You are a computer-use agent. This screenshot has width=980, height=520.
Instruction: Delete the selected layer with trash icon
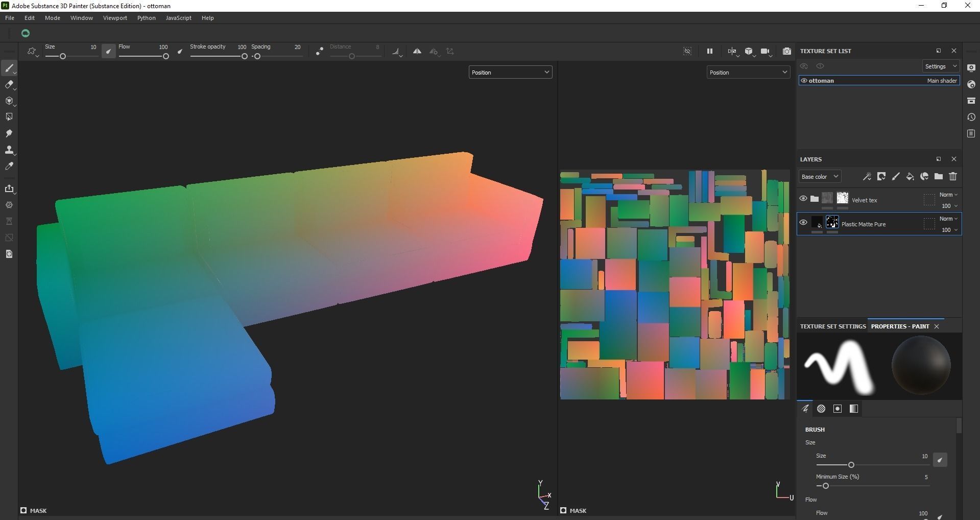[x=953, y=177]
